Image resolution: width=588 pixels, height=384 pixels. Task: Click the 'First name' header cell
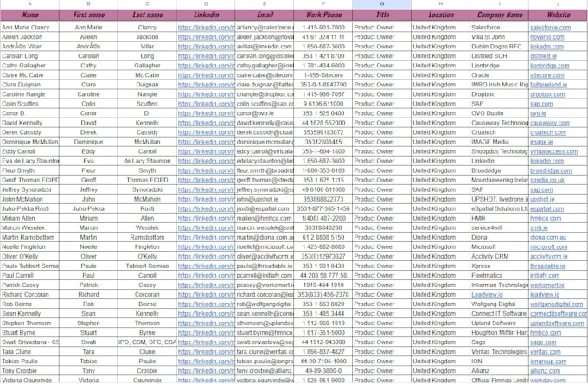coord(88,15)
